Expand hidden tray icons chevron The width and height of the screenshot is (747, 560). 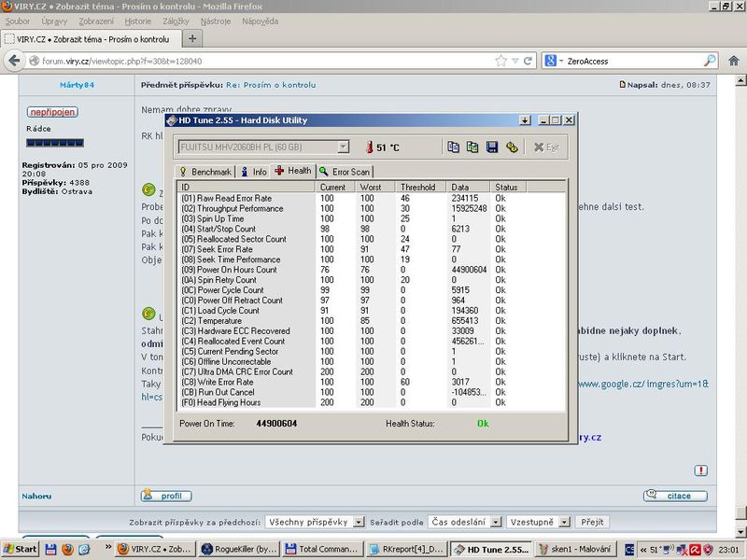[x=643, y=550]
